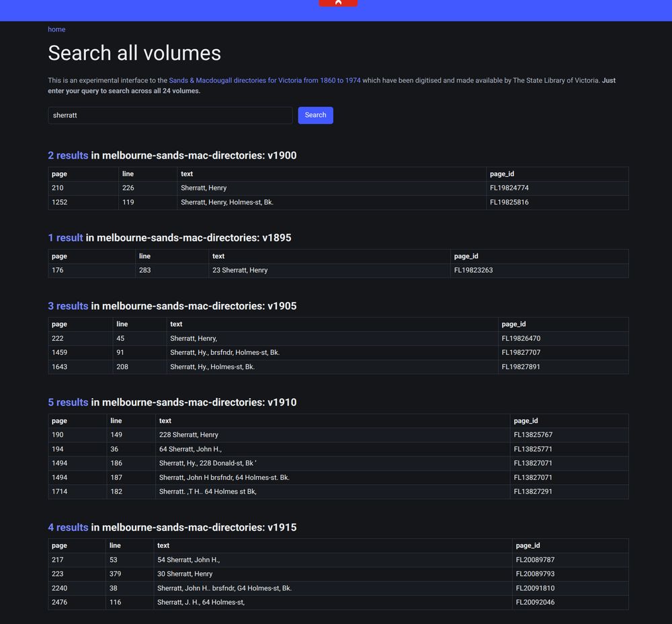Click page_id FL19824774 in the v1900 table
The image size is (672, 624).
click(508, 188)
